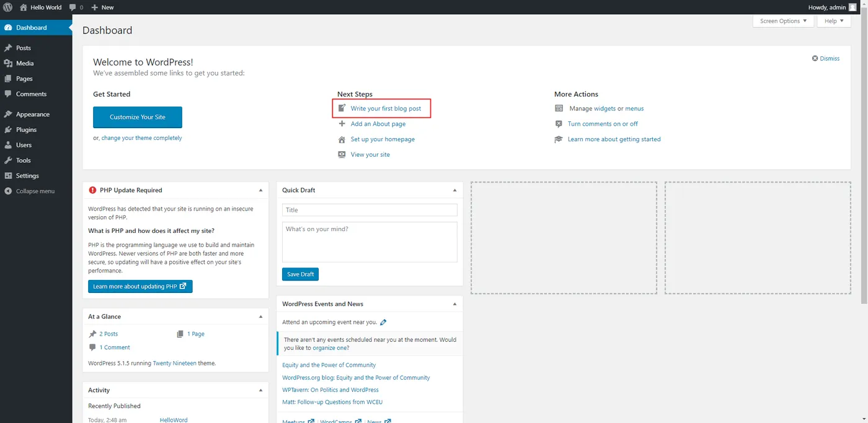Click the Users person icon
This screenshot has width=868, height=423.
[8, 145]
